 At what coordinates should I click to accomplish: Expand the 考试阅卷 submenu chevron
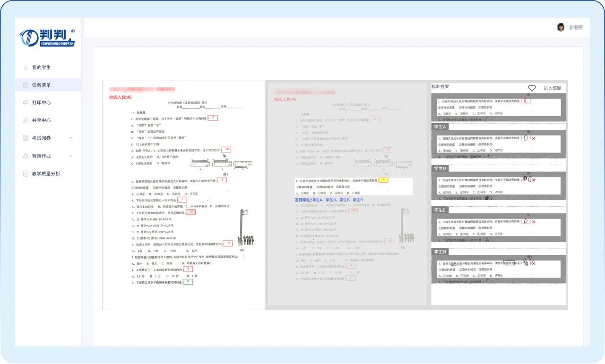pyautogui.click(x=71, y=138)
